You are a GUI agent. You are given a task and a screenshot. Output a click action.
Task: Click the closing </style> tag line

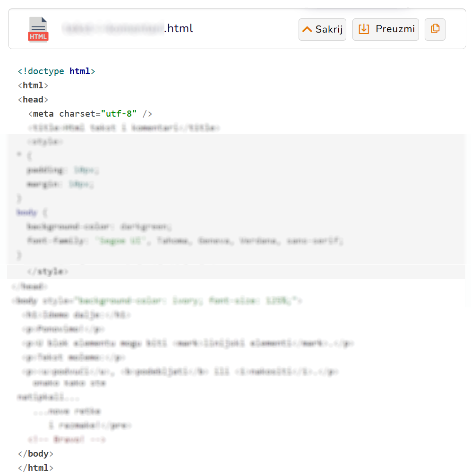point(48,272)
